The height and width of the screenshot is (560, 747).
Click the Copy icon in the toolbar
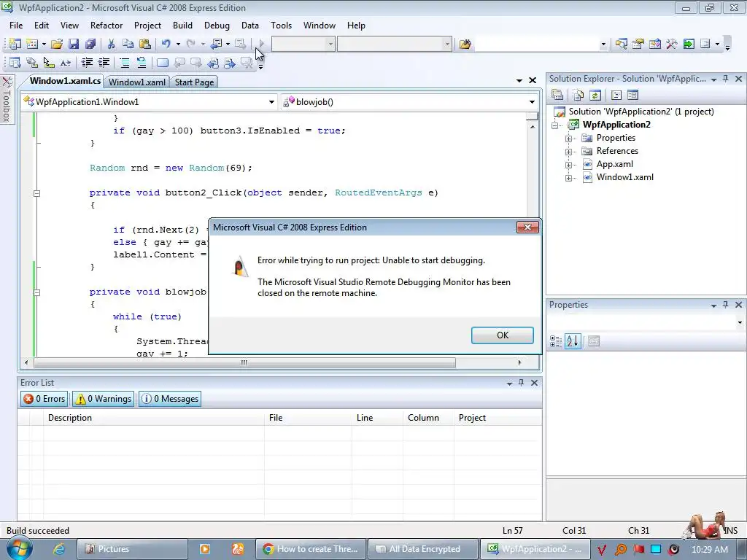point(128,44)
